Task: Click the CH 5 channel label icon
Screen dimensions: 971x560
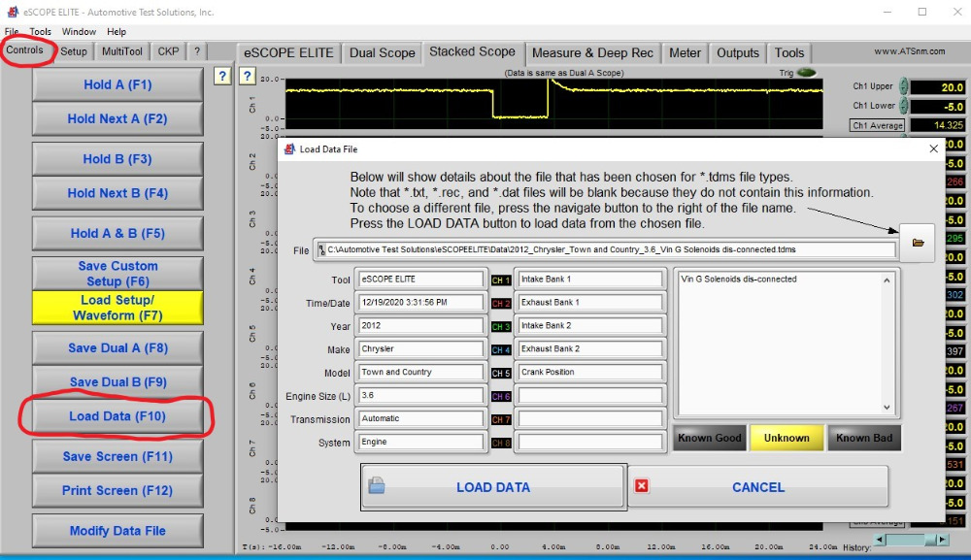Action: [500, 373]
